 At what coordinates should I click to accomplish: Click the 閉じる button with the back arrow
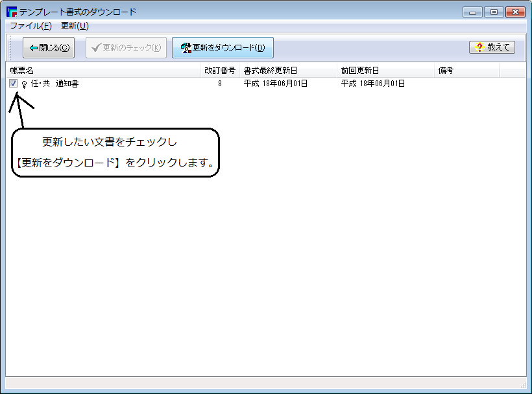tap(49, 48)
